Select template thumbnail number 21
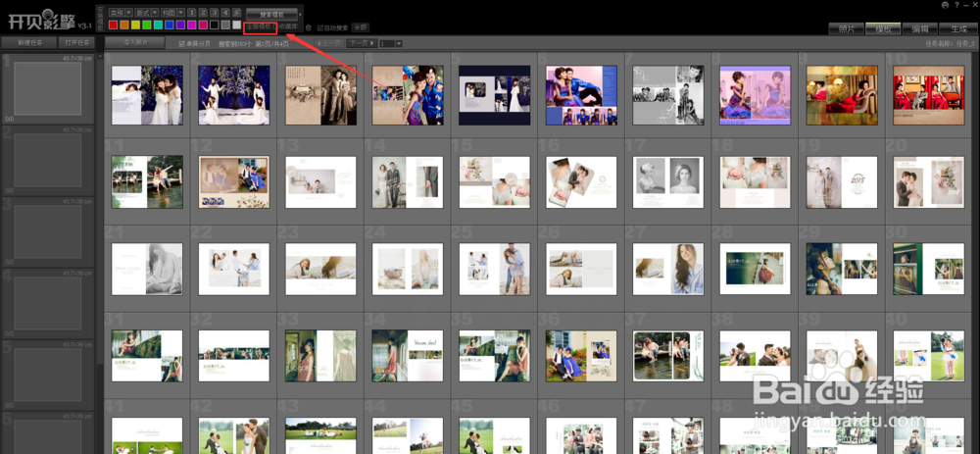The width and height of the screenshot is (980, 454). pyautogui.click(x=147, y=269)
